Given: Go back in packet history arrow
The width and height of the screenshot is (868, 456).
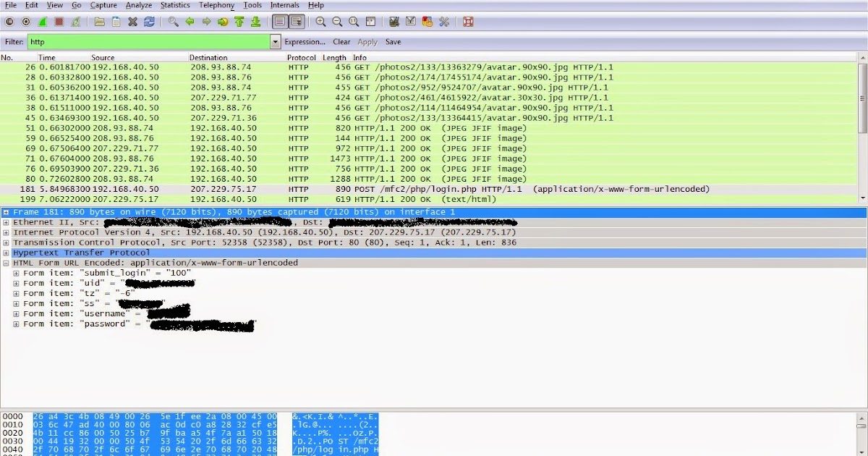Looking at the screenshot, I should pyautogui.click(x=190, y=22).
